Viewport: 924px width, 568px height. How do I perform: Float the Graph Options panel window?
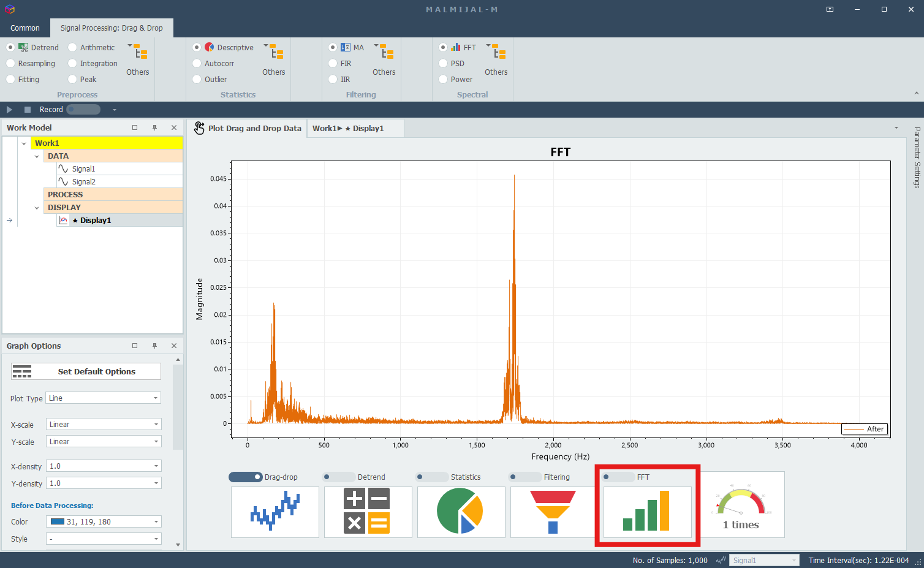135,346
